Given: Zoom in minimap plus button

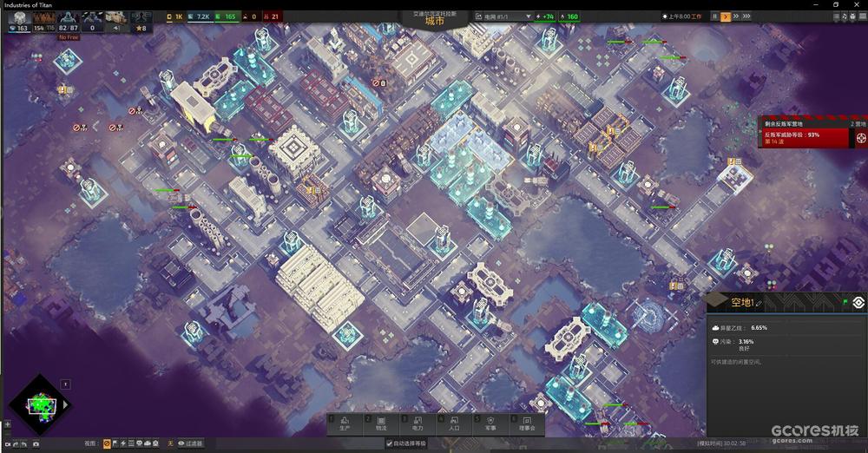Looking at the screenshot, I should (x=7, y=424).
